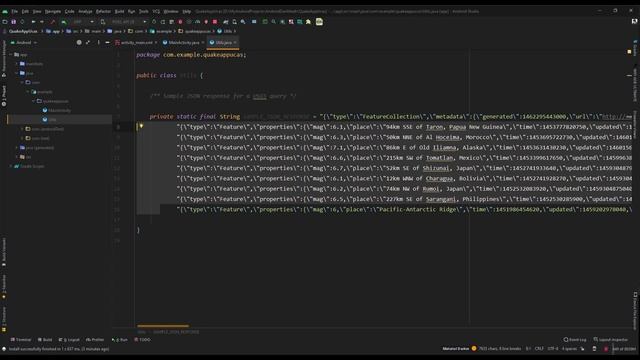Collapse the app module arrow
640x360 pixels.
(11, 54)
